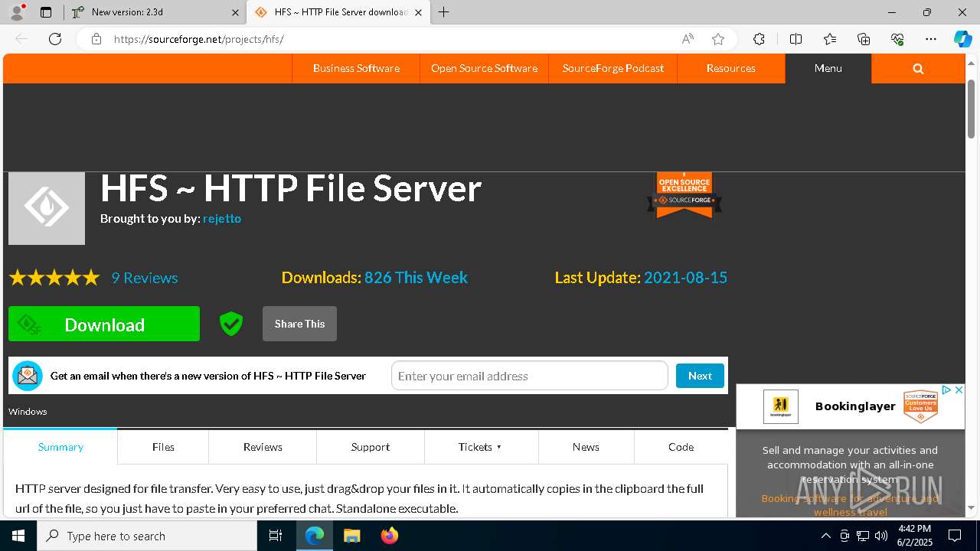Switch to the Support tab
This screenshot has width=980, height=551.
point(371,447)
